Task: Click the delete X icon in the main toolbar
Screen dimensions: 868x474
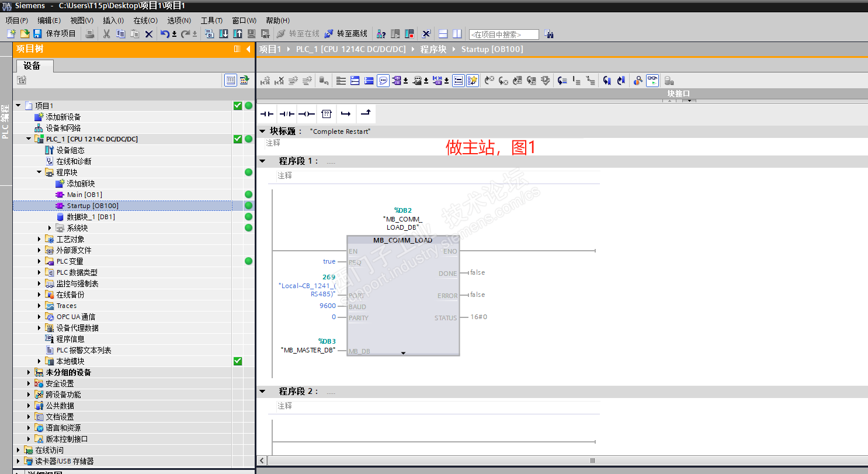Action: click(148, 34)
